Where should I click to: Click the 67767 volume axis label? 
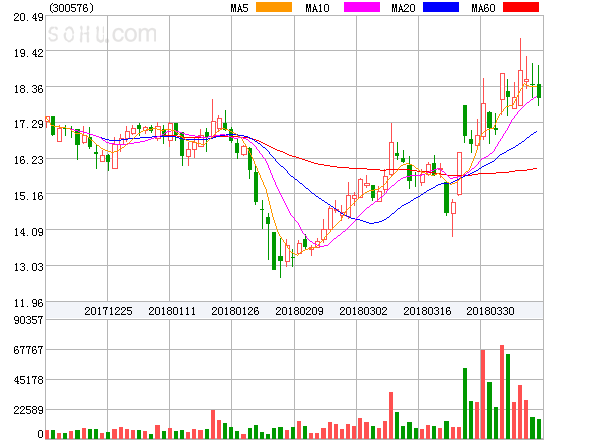click(x=28, y=350)
